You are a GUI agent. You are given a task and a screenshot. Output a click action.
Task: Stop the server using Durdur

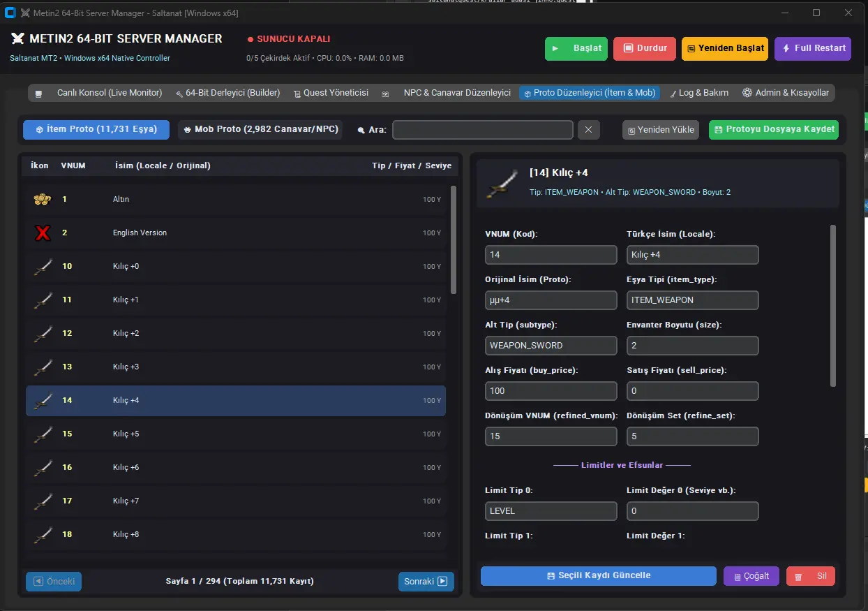pyautogui.click(x=645, y=49)
